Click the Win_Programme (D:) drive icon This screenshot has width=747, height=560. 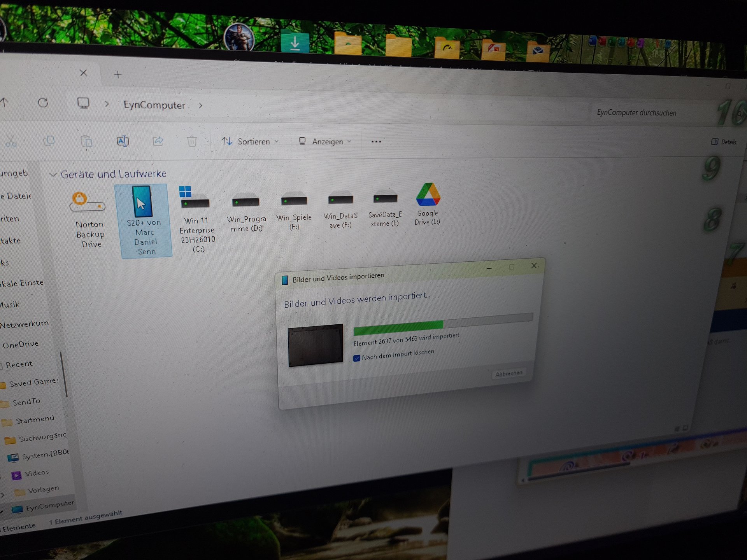click(x=245, y=202)
